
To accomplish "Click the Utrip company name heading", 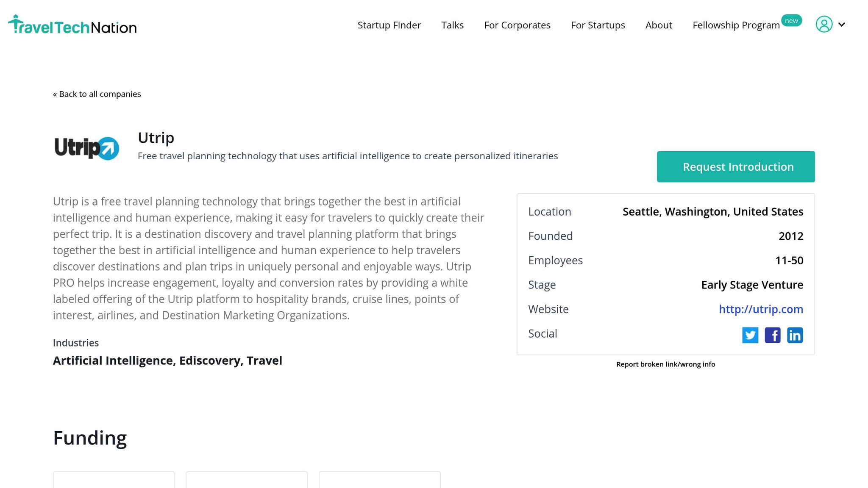I will [156, 138].
